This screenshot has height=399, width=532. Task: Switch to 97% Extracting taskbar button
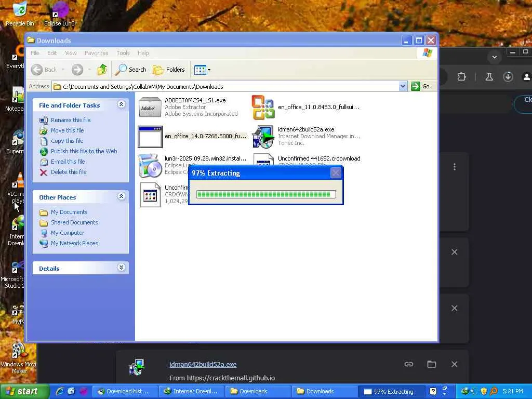tap(391, 391)
